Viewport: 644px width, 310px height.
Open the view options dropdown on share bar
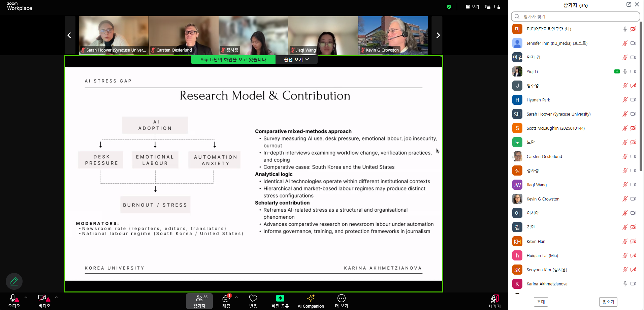coord(296,60)
